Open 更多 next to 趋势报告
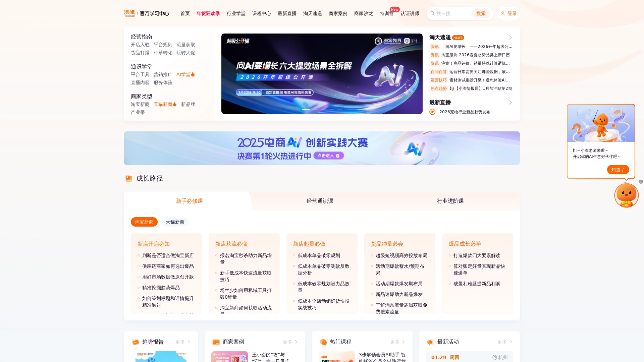This screenshot has height=362, width=644. (181, 342)
